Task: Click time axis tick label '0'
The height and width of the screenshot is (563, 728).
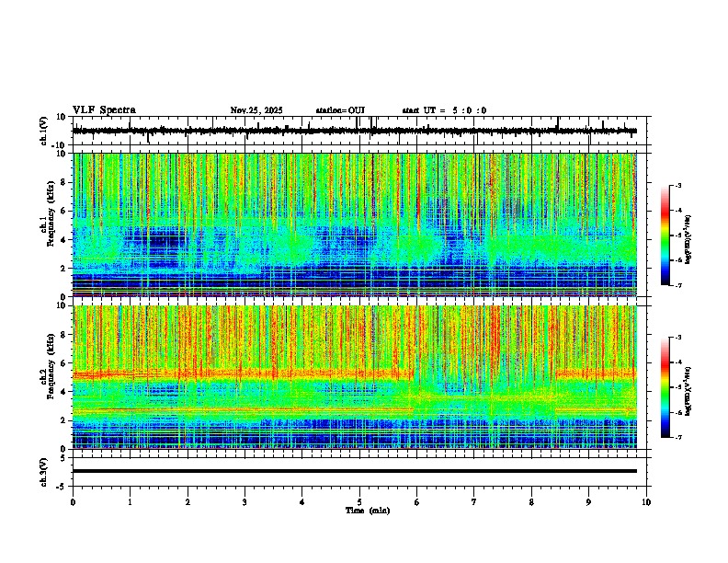Action: (x=73, y=502)
